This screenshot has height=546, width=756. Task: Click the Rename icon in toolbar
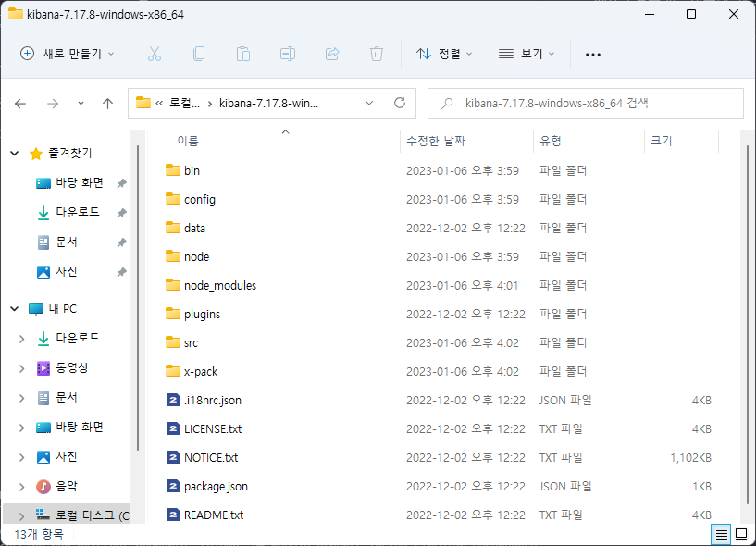tap(288, 54)
